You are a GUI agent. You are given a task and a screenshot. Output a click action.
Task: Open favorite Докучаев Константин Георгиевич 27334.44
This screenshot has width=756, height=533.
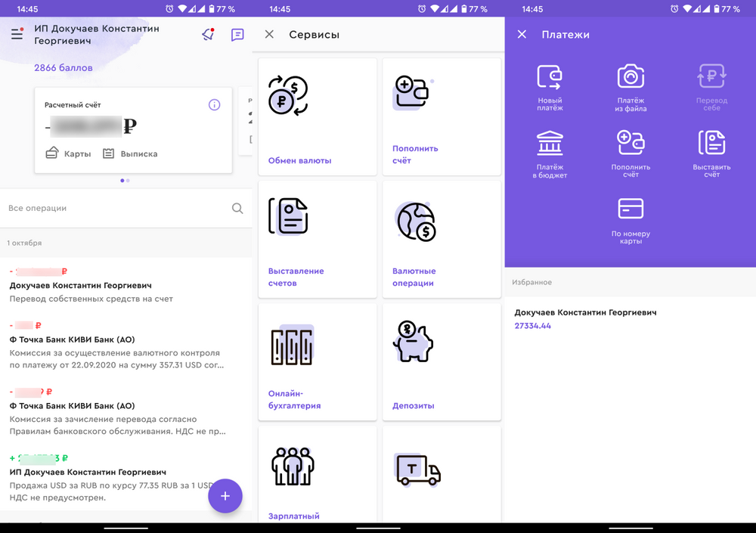631,319
